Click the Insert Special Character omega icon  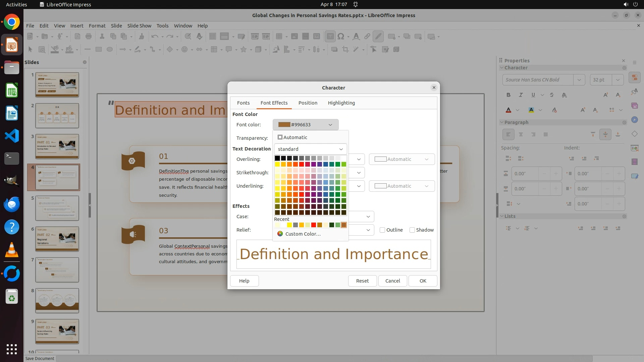[x=341, y=37]
